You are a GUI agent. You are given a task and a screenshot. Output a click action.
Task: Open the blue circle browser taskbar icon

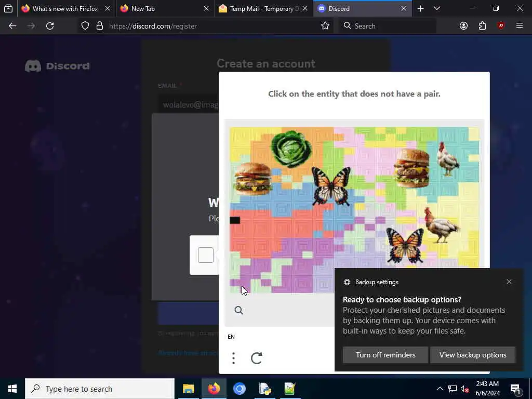pyautogui.click(x=239, y=389)
